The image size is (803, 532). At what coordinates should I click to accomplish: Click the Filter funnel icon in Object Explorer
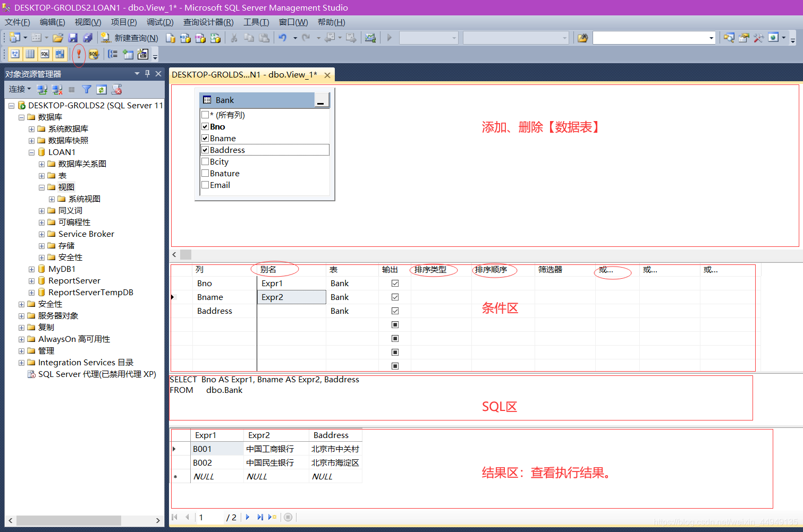pos(87,89)
